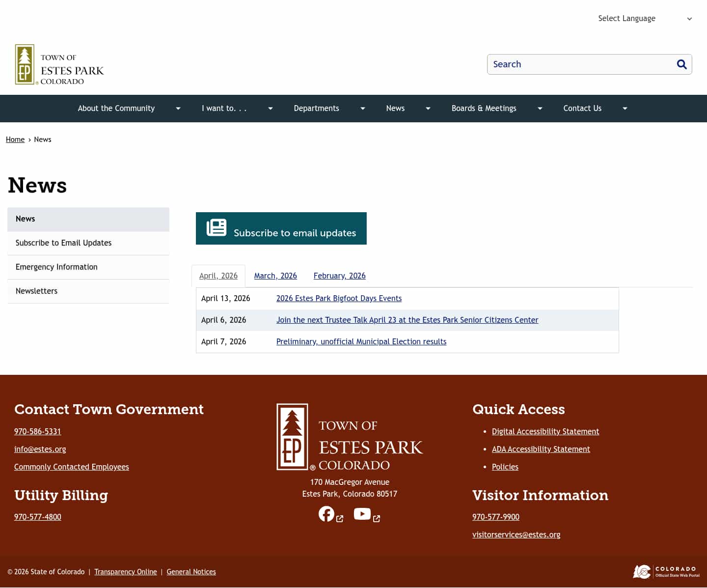Viewport: 707px width, 588px height.
Task: Open the 2026 Estes Park Bigfoot Days Events article
Action: (x=339, y=298)
